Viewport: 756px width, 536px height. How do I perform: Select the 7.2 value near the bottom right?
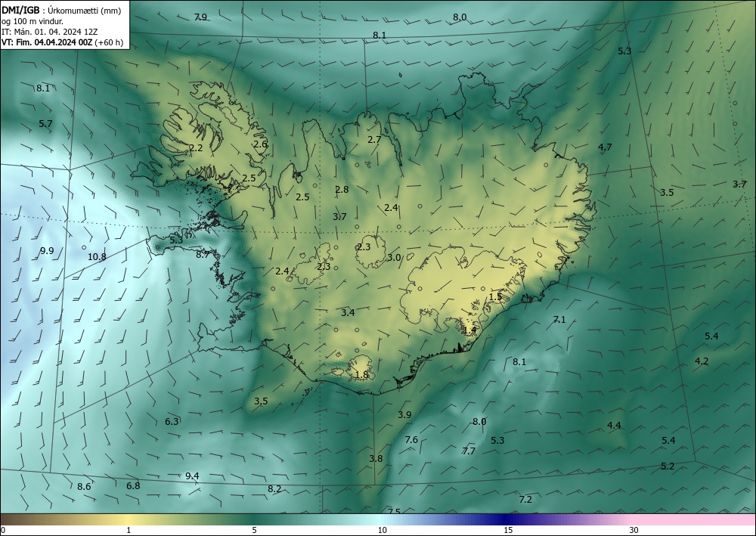pos(525,500)
